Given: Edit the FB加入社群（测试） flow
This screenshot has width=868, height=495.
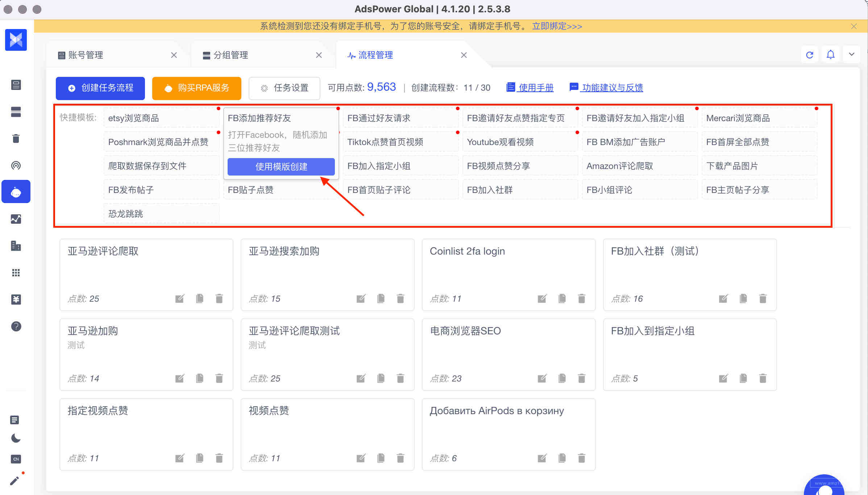Looking at the screenshot, I should tap(723, 298).
